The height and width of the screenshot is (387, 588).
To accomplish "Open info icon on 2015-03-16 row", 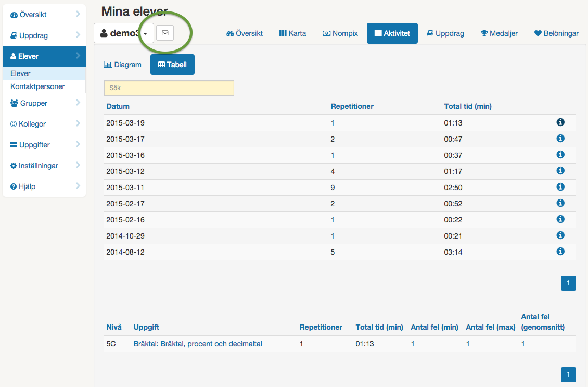I will tap(560, 155).
